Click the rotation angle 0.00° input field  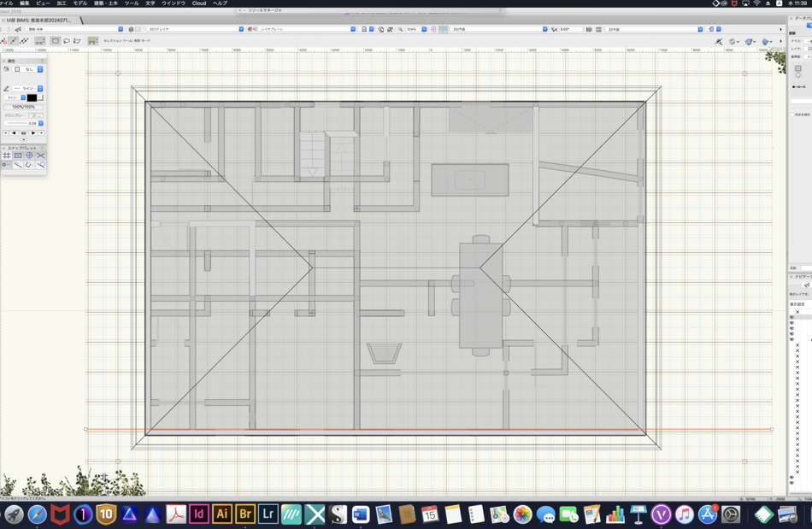tap(569, 29)
